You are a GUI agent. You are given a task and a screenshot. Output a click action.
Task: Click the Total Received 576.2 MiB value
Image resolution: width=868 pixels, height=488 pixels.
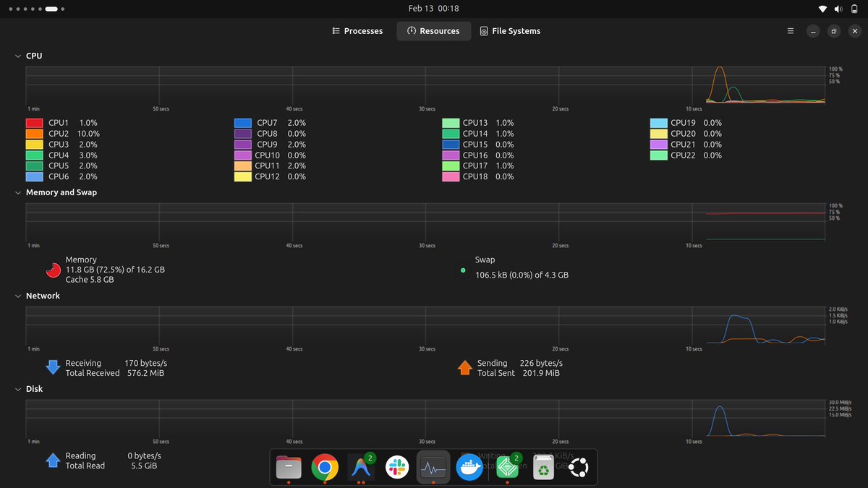(x=146, y=373)
